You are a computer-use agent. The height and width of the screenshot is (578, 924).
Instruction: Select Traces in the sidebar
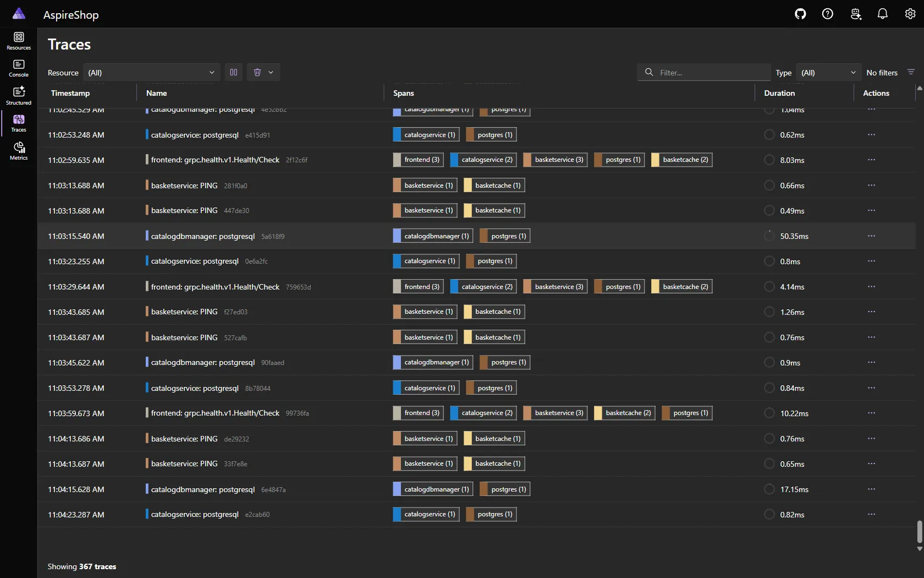coord(19,123)
